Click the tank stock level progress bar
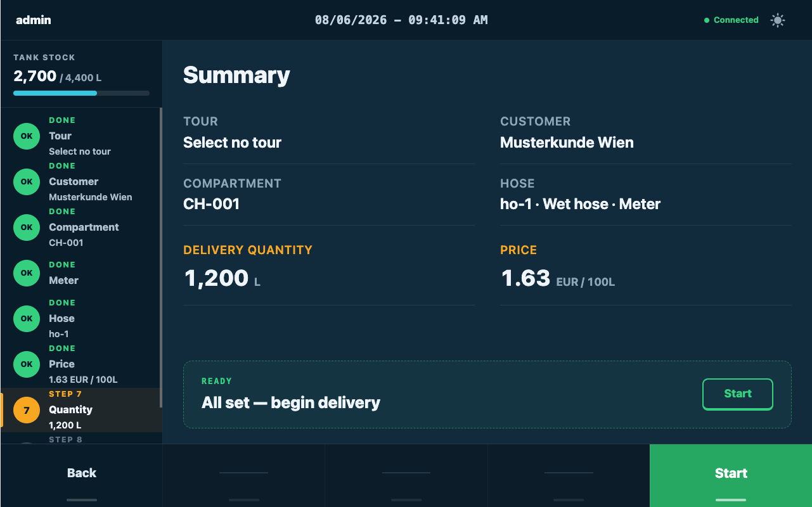 coord(81,93)
